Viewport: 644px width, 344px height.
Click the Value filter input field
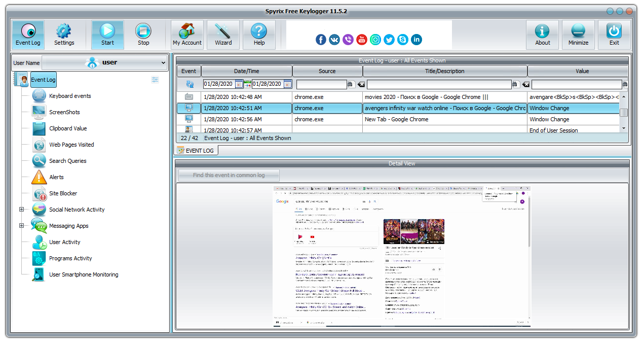tap(577, 84)
